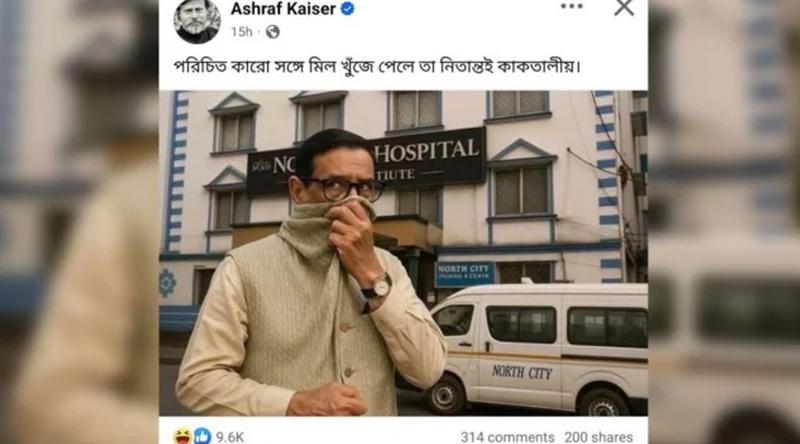Open the 15h timestamp link
This screenshot has width=800, height=444.
tap(241, 32)
